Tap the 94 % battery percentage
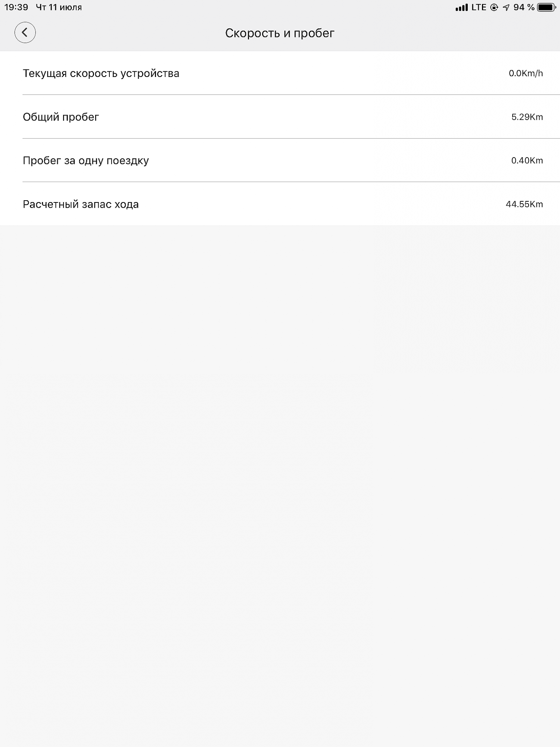560x747 pixels. pyautogui.click(x=524, y=7)
